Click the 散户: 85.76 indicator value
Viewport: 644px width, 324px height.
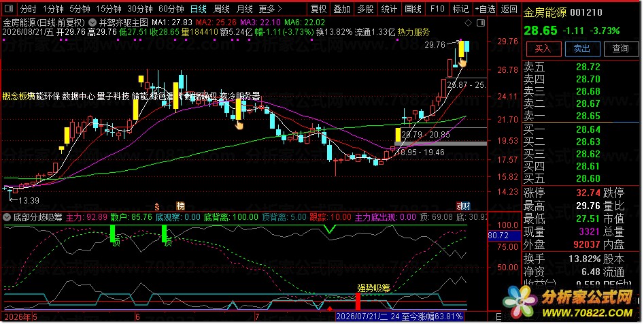click(131, 217)
